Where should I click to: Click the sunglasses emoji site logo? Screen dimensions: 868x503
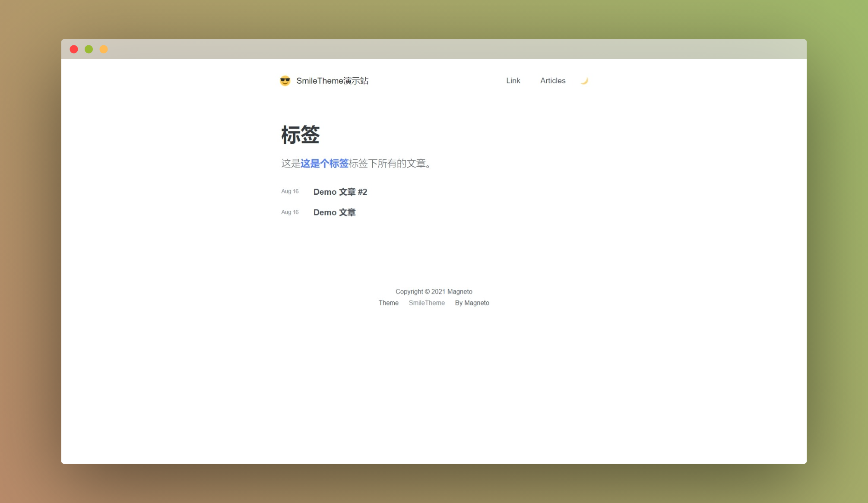point(285,81)
